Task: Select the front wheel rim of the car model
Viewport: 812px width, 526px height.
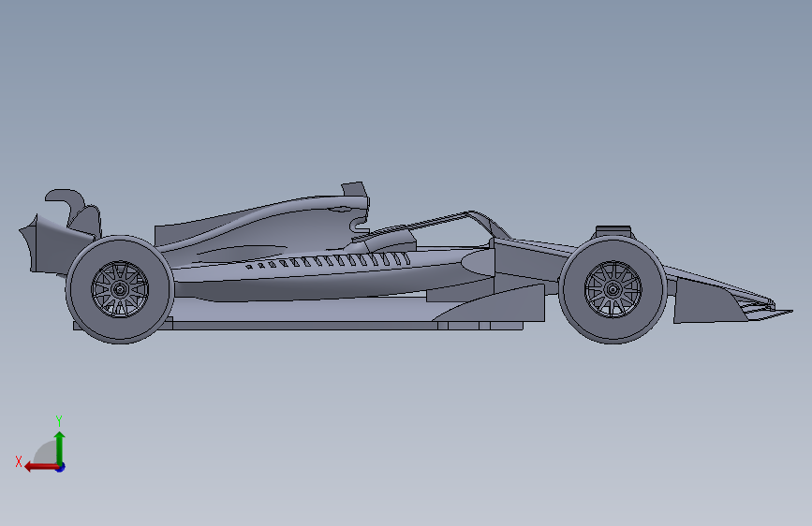Action: pyautogui.click(x=613, y=289)
